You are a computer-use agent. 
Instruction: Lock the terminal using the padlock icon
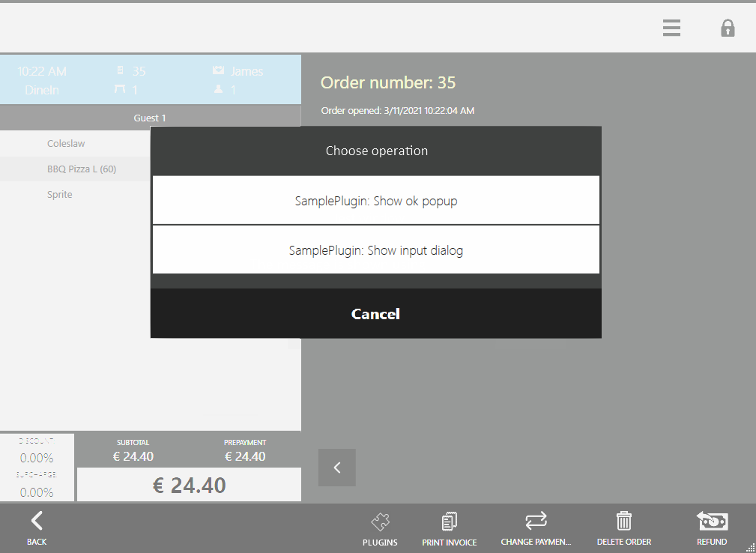point(727,28)
